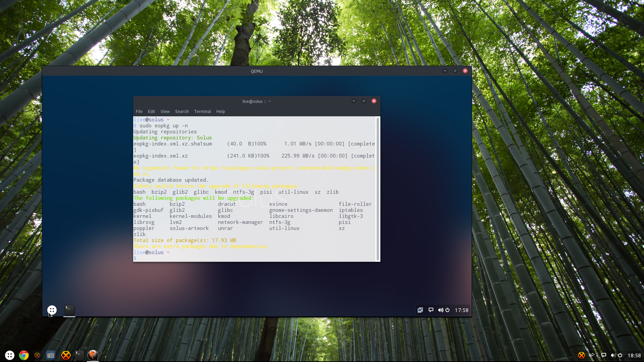This screenshot has height=362, width=644.
Task: Click the QEMU window title bar
Action: pyautogui.click(x=257, y=71)
